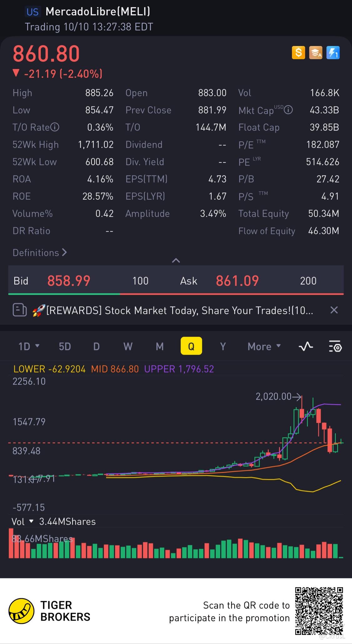Tap the bid-ask ratio bar
Image resolution: width=352 pixels, height=644 pixels.
pyautogui.click(x=176, y=294)
